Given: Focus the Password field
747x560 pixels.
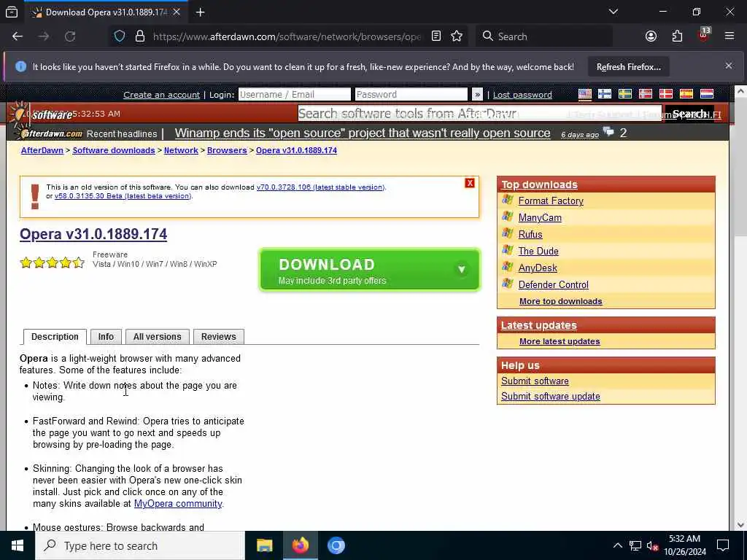Looking at the screenshot, I should (411, 94).
